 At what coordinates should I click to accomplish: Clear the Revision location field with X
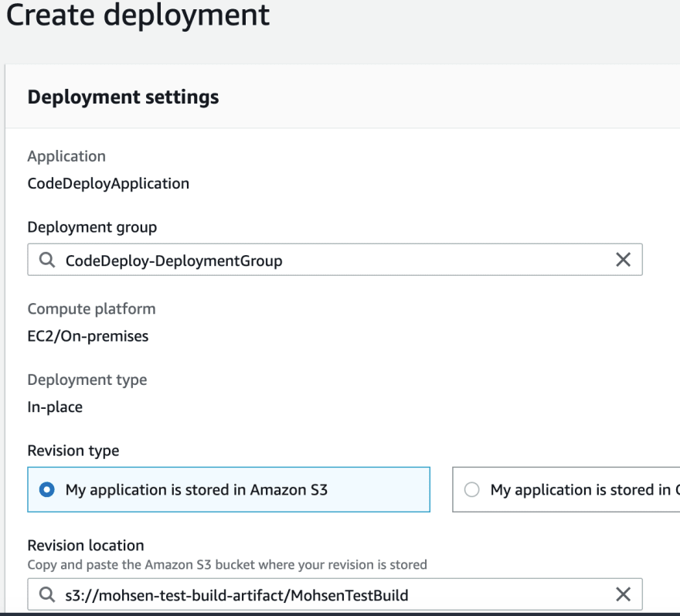623,594
